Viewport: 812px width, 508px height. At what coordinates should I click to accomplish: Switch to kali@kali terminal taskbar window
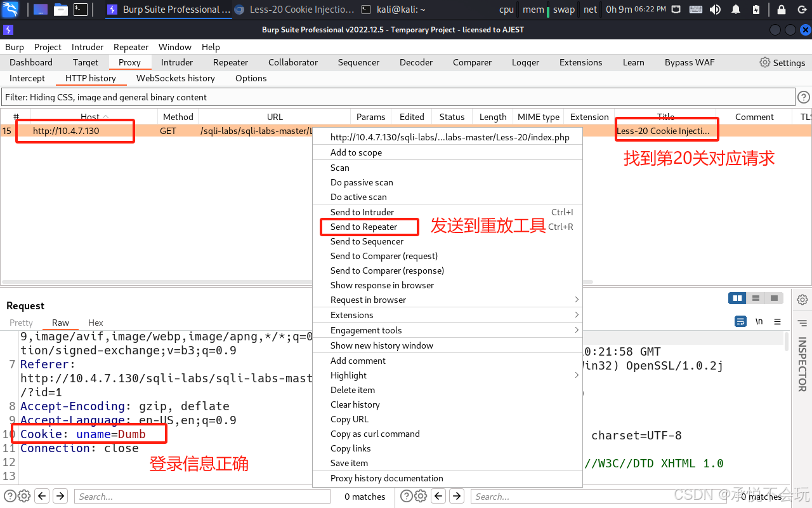[x=393, y=9]
